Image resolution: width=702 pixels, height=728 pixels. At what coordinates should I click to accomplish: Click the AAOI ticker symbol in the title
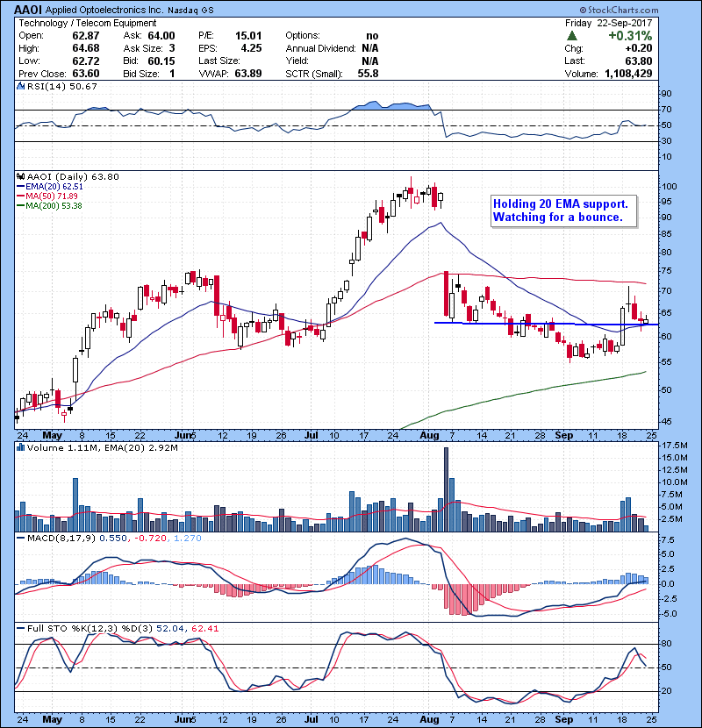[x=28, y=10]
